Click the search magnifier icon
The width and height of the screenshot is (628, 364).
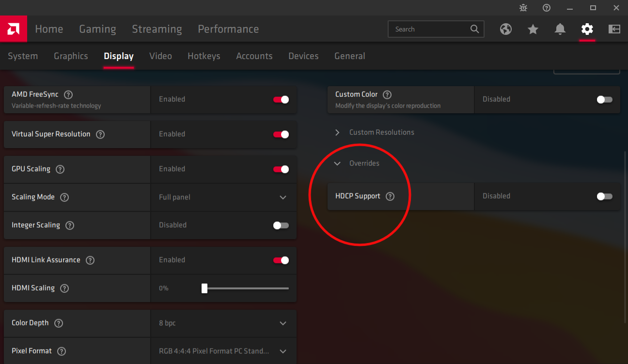475,29
